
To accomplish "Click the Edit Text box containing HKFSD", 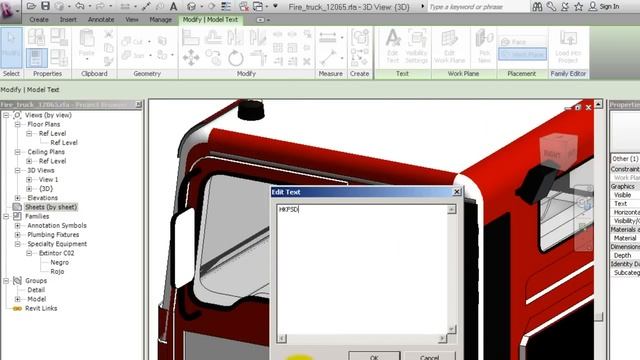I will pos(362,269).
